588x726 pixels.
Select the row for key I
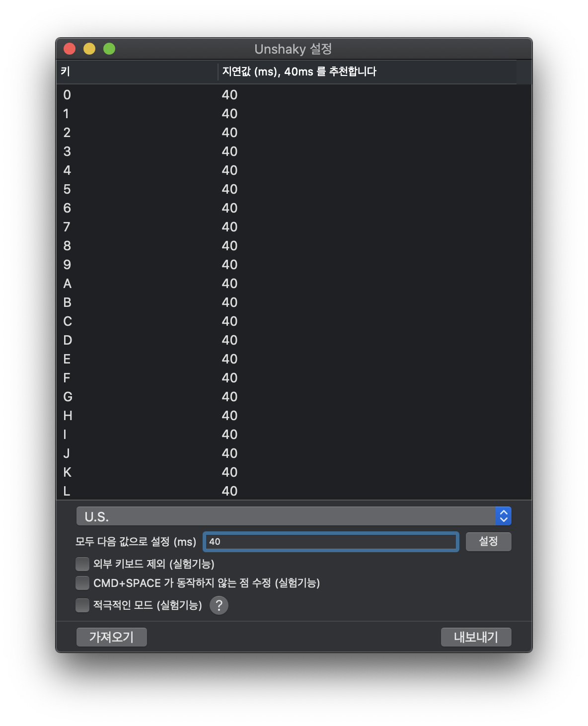294,435
